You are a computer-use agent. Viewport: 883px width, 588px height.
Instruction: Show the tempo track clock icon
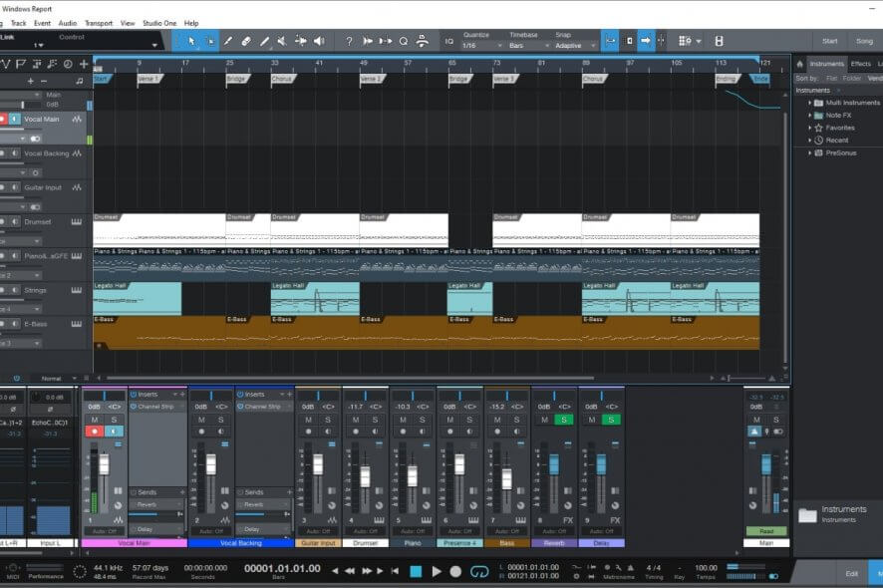pos(68,64)
